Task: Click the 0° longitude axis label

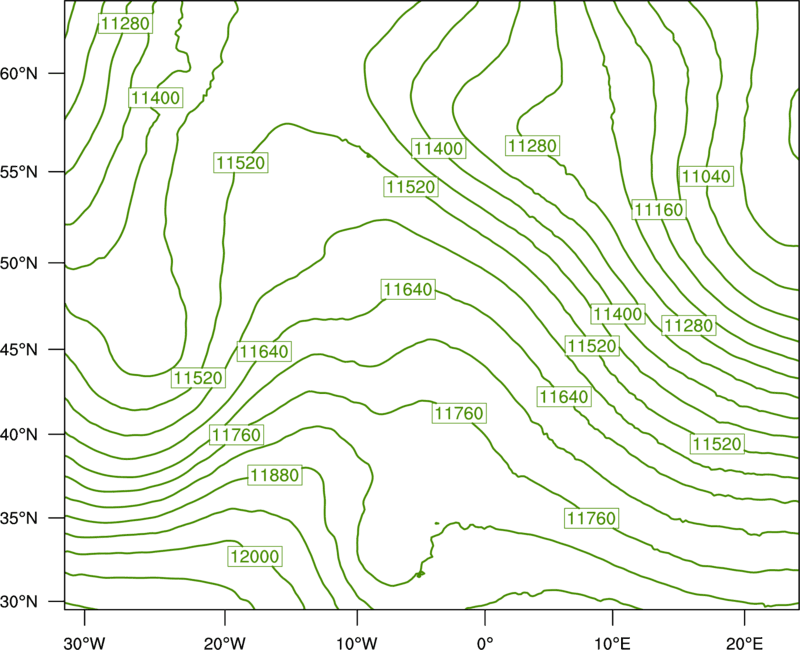Action: [485, 643]
